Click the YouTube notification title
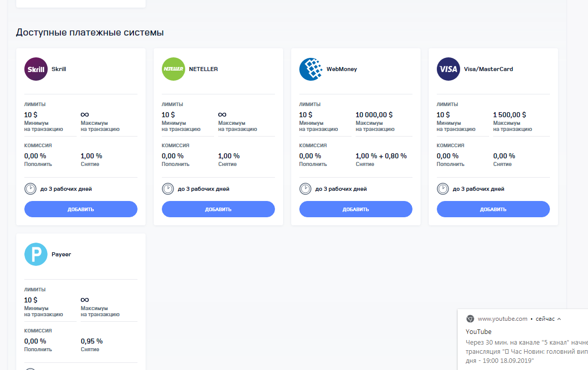 [x=478, y=332]
